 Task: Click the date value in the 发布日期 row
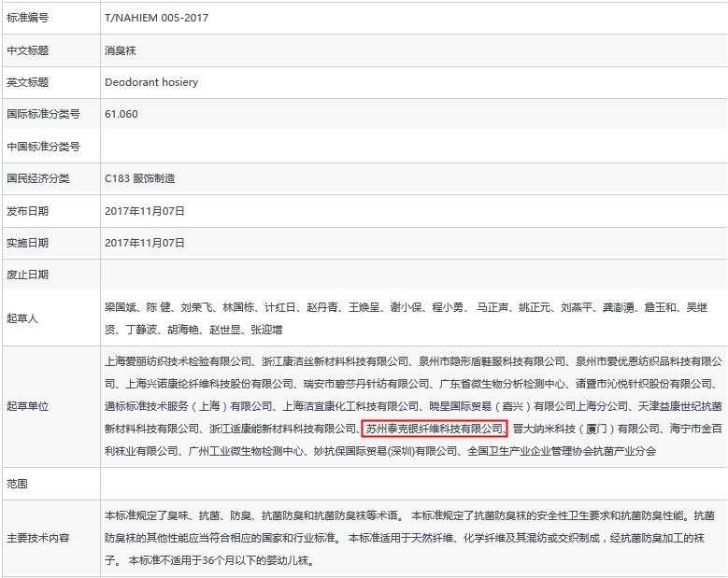coord(145,211)
